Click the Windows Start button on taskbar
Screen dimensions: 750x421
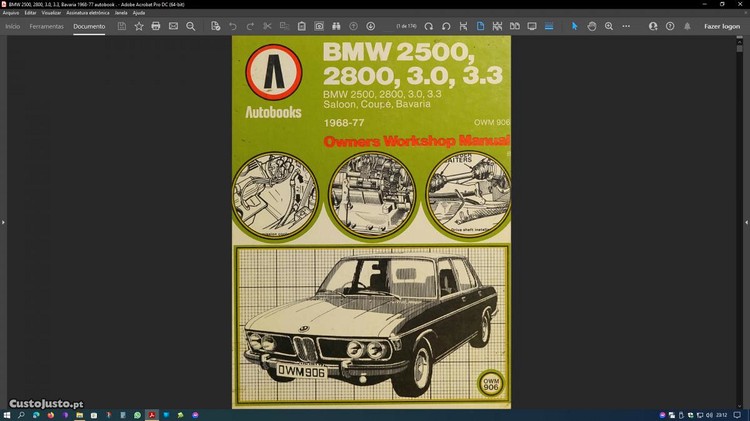pyautogui.click(x=7, y=414)
